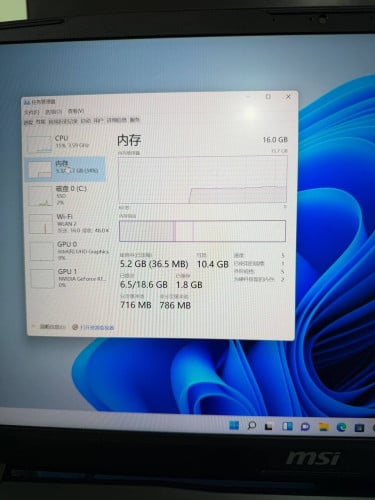Screen dimensions: 375x500
Task: Switch to the 用户 tab
Action: tap(98, 120)
